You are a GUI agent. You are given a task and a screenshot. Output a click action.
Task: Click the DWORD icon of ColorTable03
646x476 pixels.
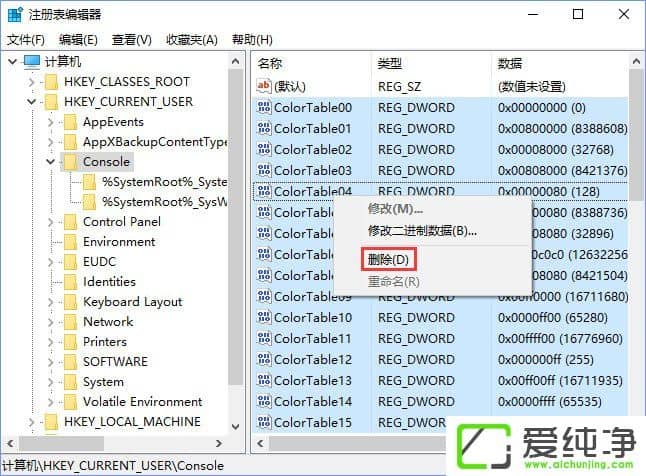(x=264, y=170)
